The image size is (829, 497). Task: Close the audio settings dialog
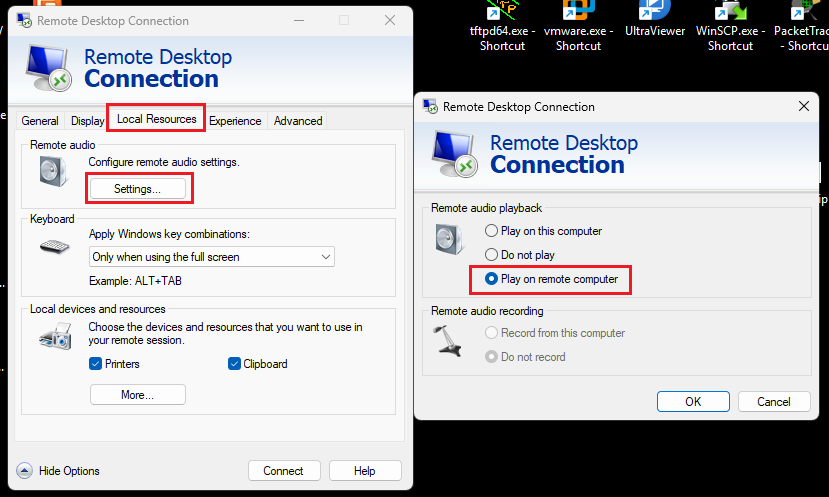[804, 106]
